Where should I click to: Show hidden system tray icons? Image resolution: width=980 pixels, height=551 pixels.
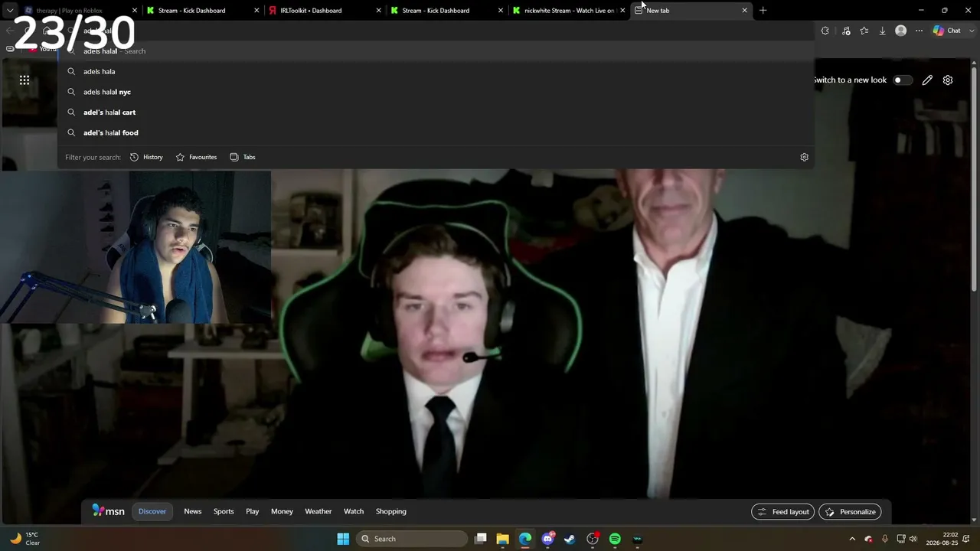(x=852, y=539)
